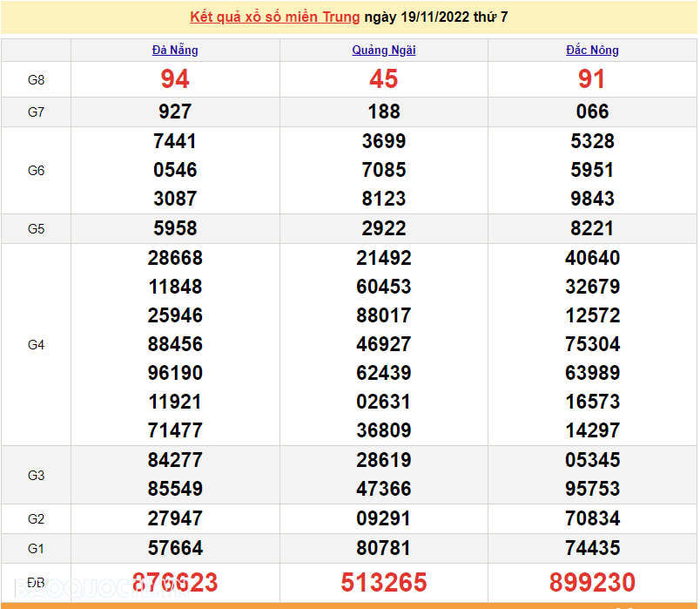Click the G5 number 8221
700x609 pixels.
(x=592, y=228)
